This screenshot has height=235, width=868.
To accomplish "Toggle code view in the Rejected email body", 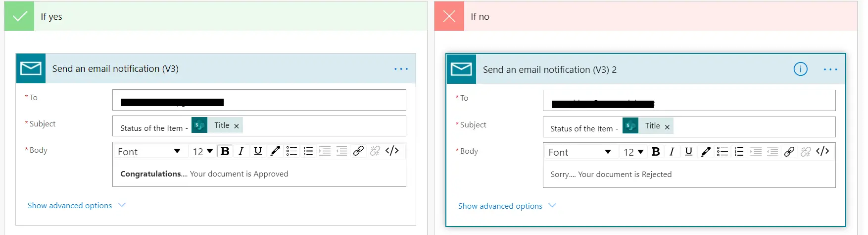I will (822, 152).
